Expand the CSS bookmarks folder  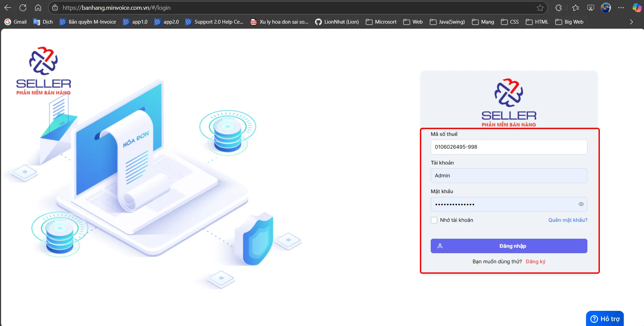510,22
